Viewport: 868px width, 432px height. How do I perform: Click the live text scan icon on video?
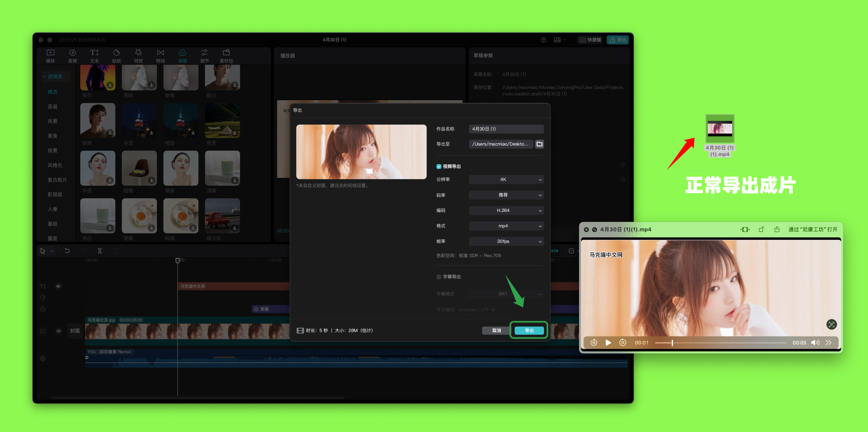pyautogui.click(x=831, y=324)
